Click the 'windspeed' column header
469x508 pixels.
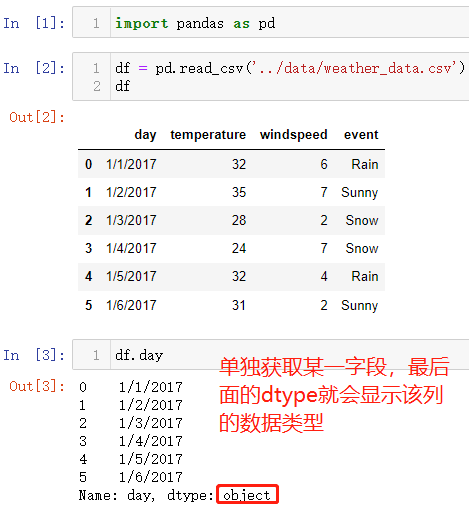(294, 135)
